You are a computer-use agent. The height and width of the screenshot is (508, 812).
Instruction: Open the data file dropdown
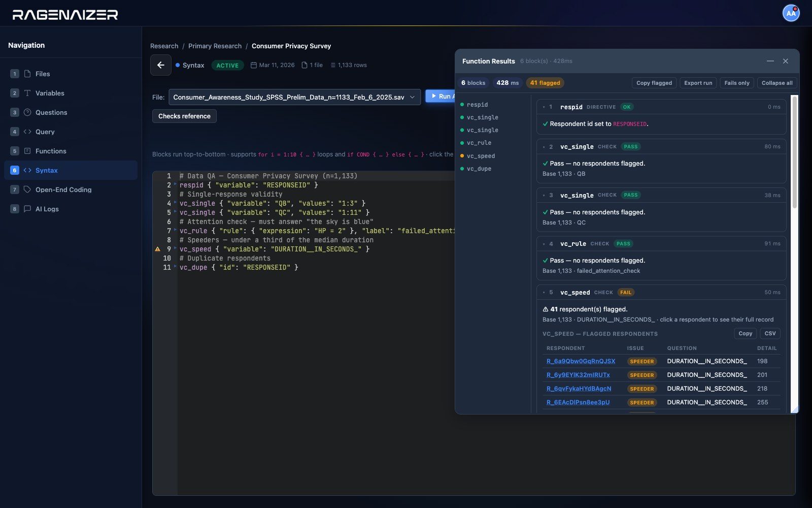point(295,97)
